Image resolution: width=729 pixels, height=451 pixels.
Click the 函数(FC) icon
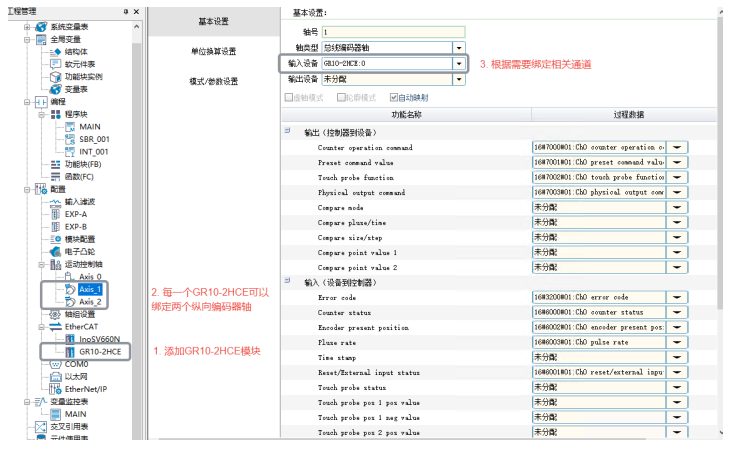[55, 177]
